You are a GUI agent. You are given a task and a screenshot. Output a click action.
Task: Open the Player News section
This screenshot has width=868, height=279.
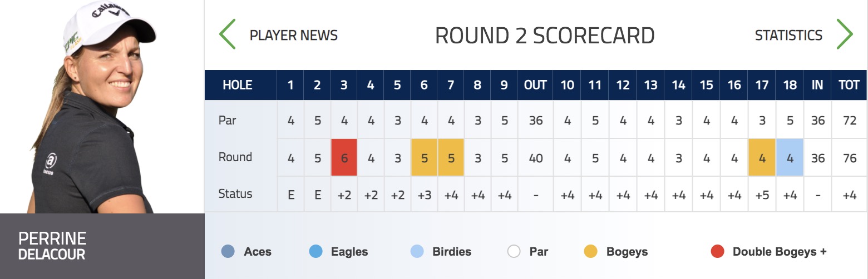click(x=294, y=36)
